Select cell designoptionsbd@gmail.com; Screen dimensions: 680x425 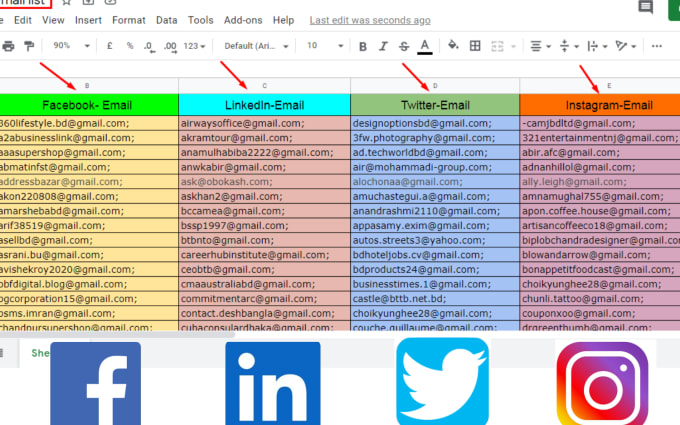point(435,123)
